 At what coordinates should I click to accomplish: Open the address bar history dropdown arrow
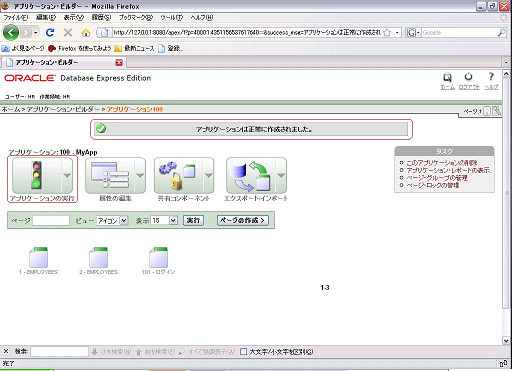pyautogui.click(x=397, y=33)
